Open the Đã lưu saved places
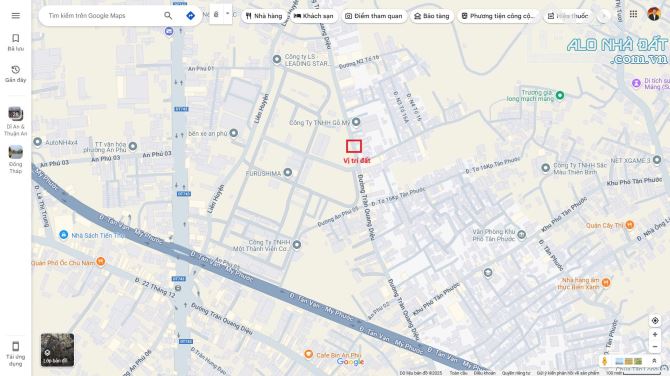 (16, 42)
